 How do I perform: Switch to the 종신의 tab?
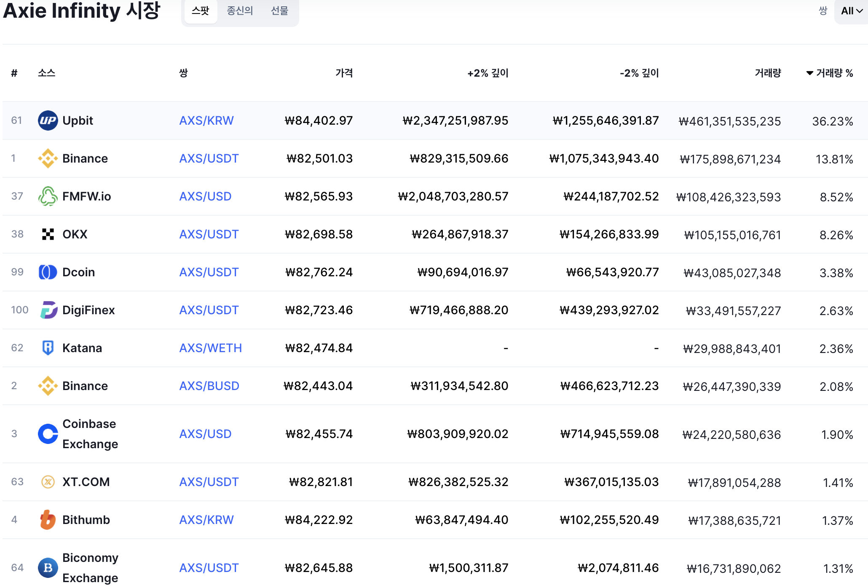240,11
